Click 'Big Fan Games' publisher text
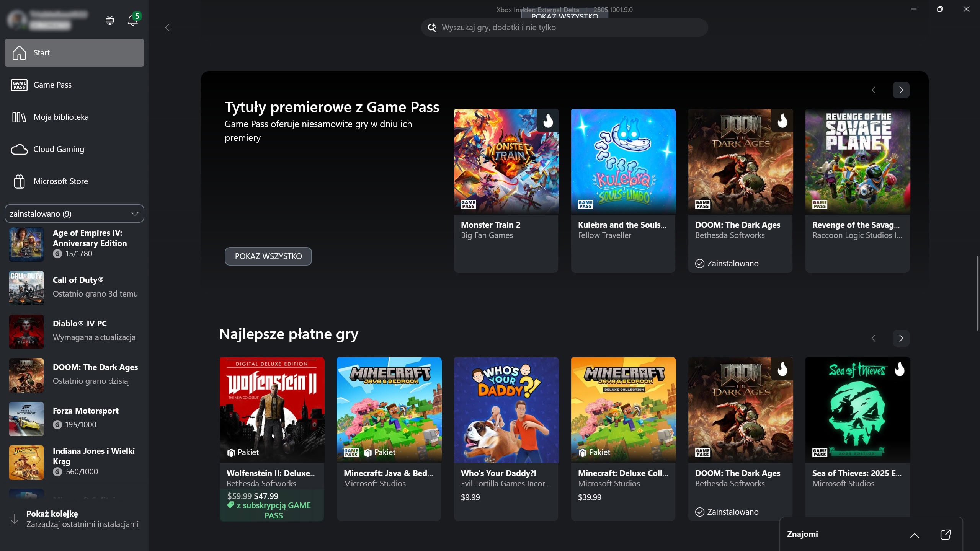Screen dimensions: 980x551 [487, 235]
